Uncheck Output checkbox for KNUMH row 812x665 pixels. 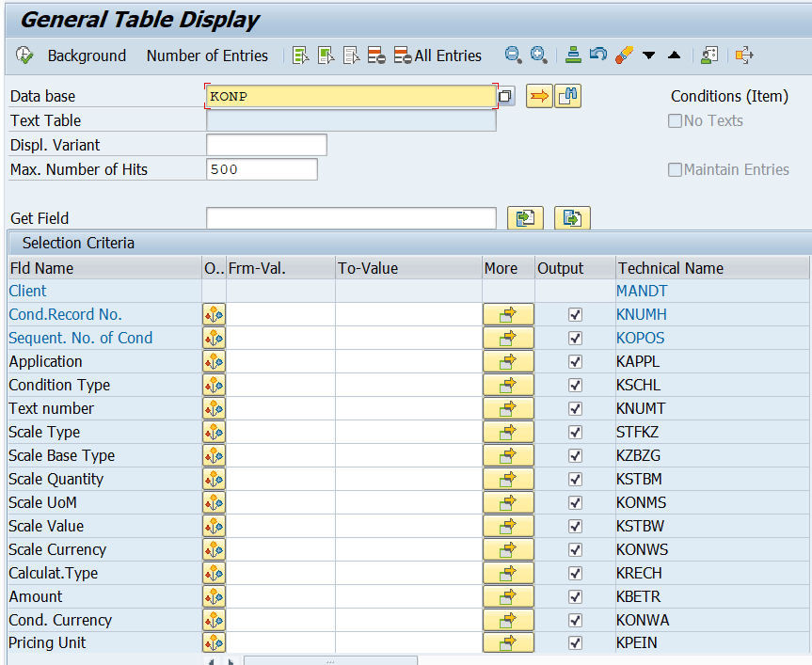pos(575,315)
